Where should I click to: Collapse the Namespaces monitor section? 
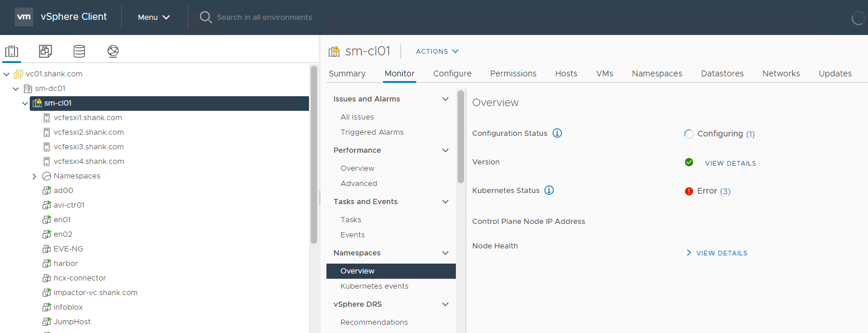[445, 253]
